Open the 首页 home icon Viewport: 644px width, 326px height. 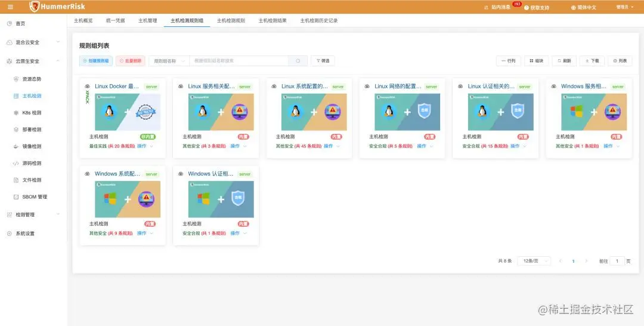click(10, 24)
